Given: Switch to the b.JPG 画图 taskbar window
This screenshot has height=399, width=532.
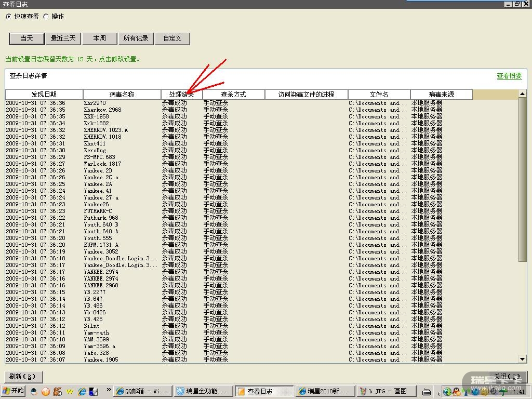Looking at the screenshot, I should (x=387, y=391).
